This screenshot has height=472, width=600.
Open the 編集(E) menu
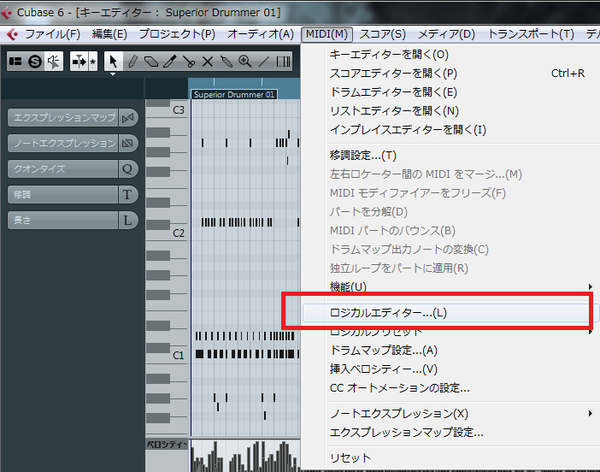tap(109, 34)
